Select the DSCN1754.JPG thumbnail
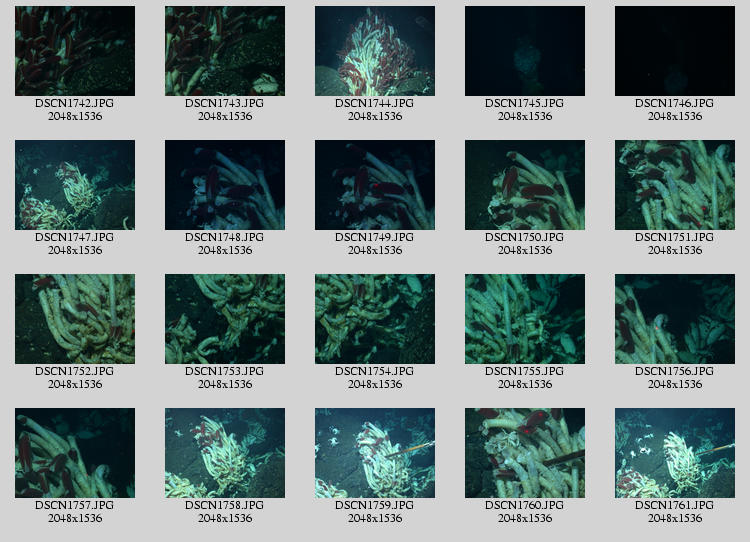The width and height of the screenshot is (750, 542). (375, 319)
